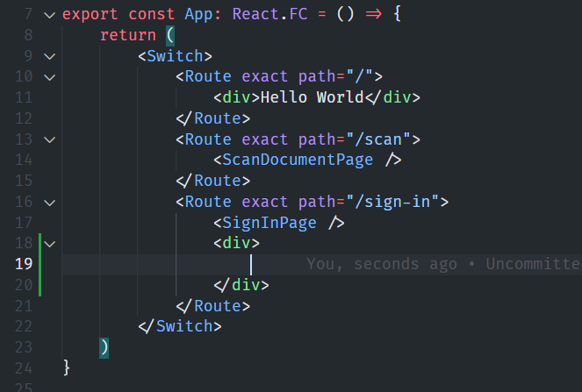Screen dimensions: 582x392
Task: Click the closing </Route> tag on line 12
Action: (x=213, y=118)
